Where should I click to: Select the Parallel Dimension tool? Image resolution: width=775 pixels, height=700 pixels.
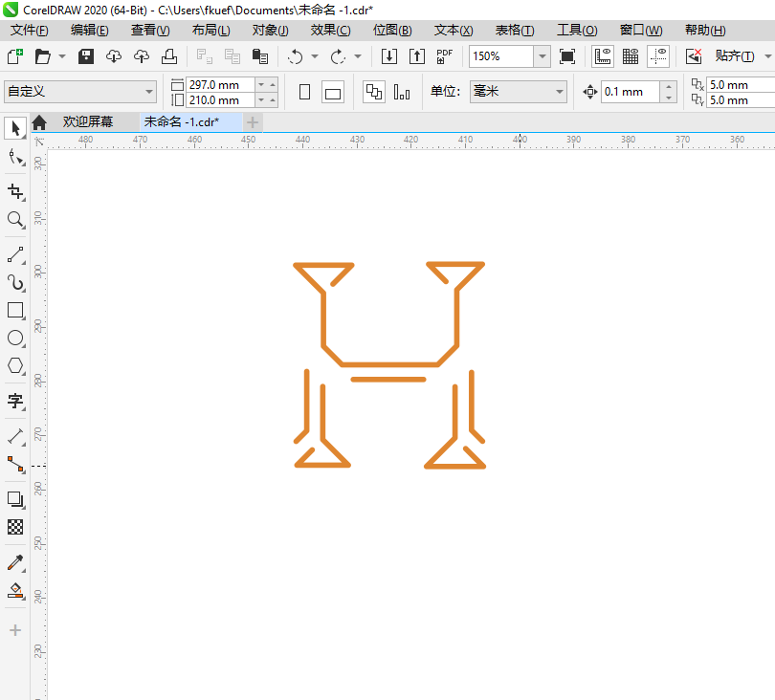click(x=15, y=436)
